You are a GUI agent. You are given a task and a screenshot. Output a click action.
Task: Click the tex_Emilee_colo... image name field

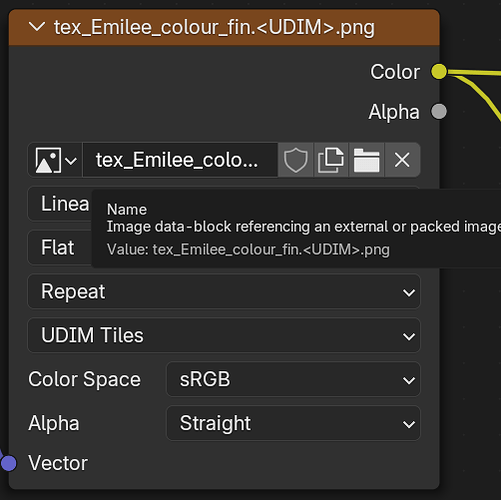click(x=180, y=160)
